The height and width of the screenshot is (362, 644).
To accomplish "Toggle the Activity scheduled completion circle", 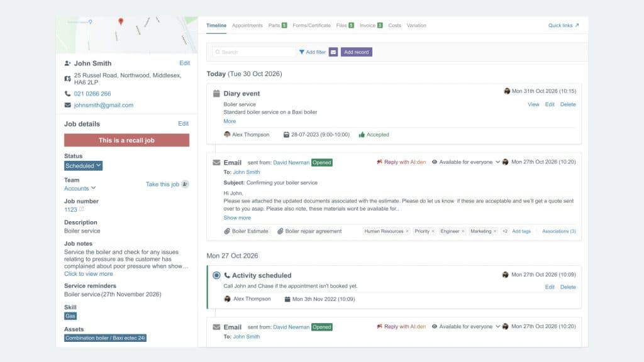I will (x=216, y=275).
